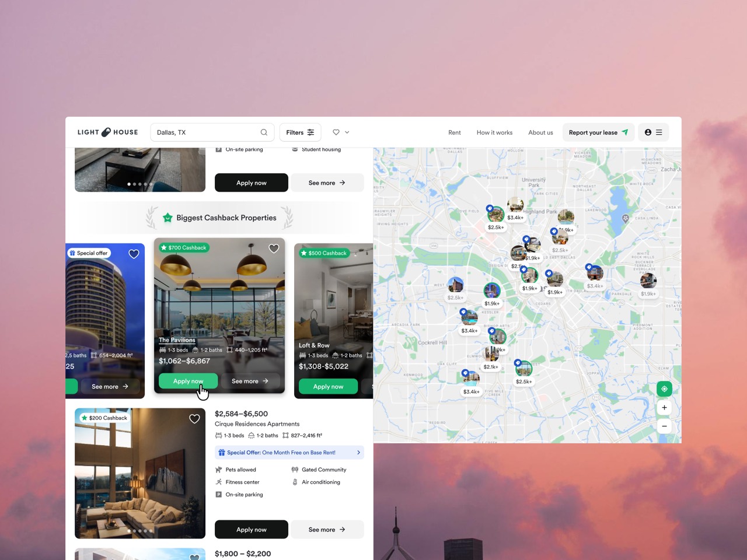This screenshot has width=747, height=560.
Task: Click the paper-plane icon on Report your lease
Action: coord(624,132)
